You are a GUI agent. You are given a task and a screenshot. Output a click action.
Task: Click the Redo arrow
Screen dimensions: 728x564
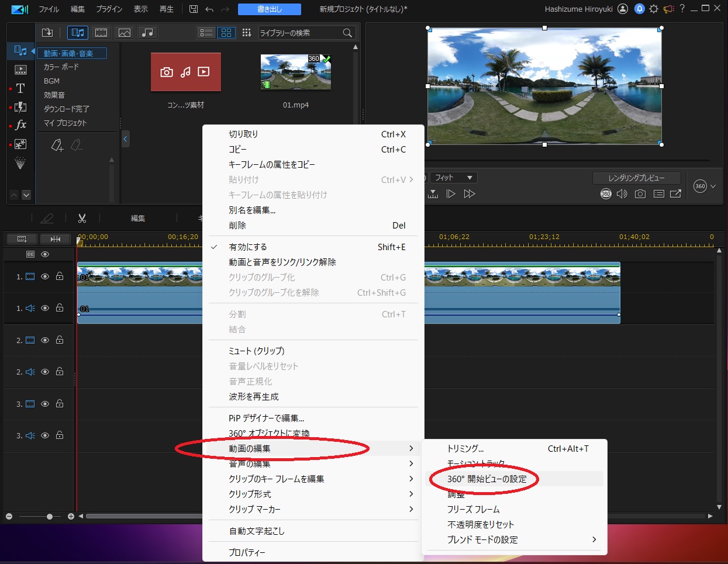225,9
